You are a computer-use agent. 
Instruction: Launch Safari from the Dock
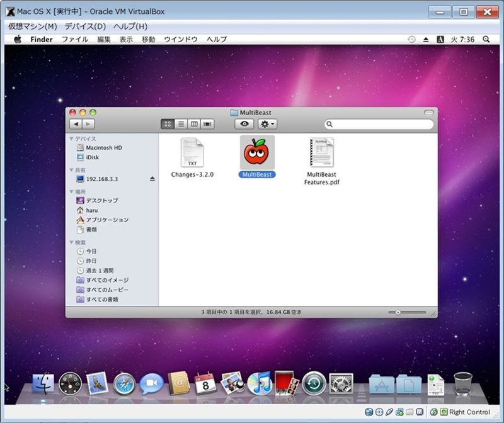point(124,384)
